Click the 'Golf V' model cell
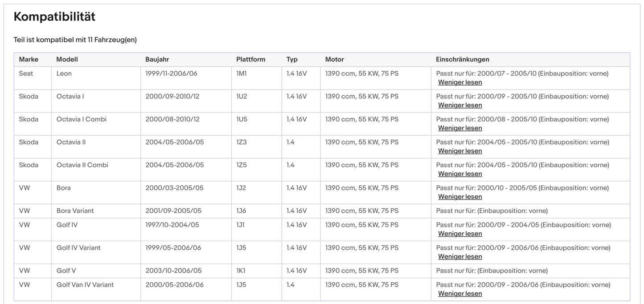The image size is (644, 304). (x=66, y=271)
